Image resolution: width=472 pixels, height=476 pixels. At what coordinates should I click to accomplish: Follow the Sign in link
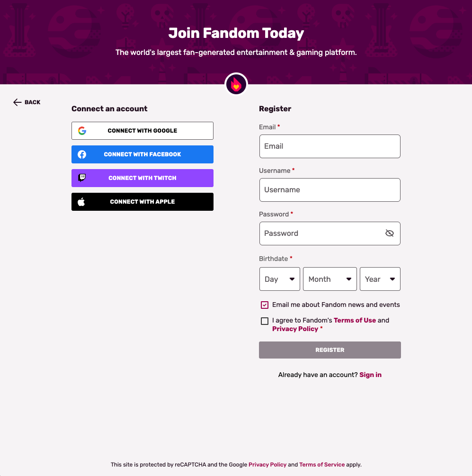tap(370, 375)
